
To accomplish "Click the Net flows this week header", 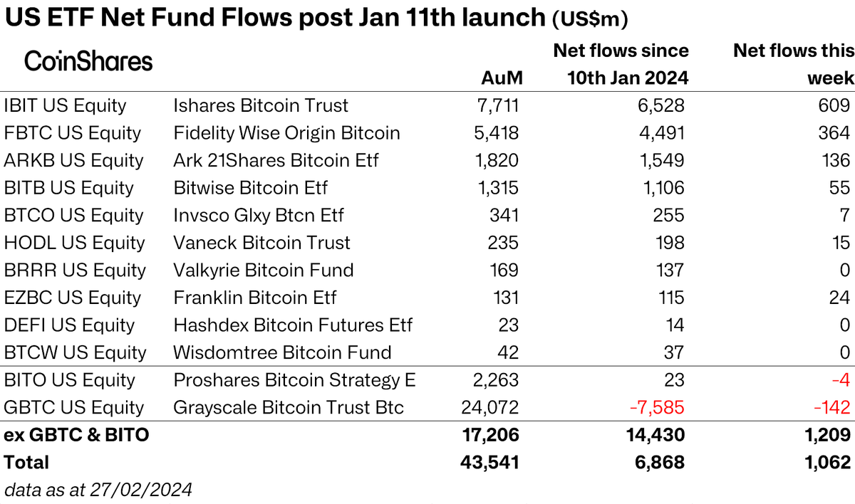I will 793,63.
